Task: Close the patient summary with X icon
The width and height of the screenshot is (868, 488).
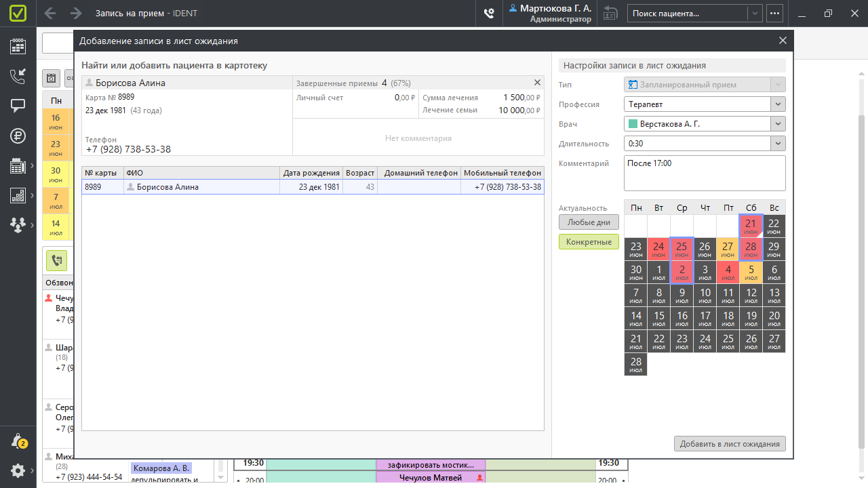Action: pos(538,83)
